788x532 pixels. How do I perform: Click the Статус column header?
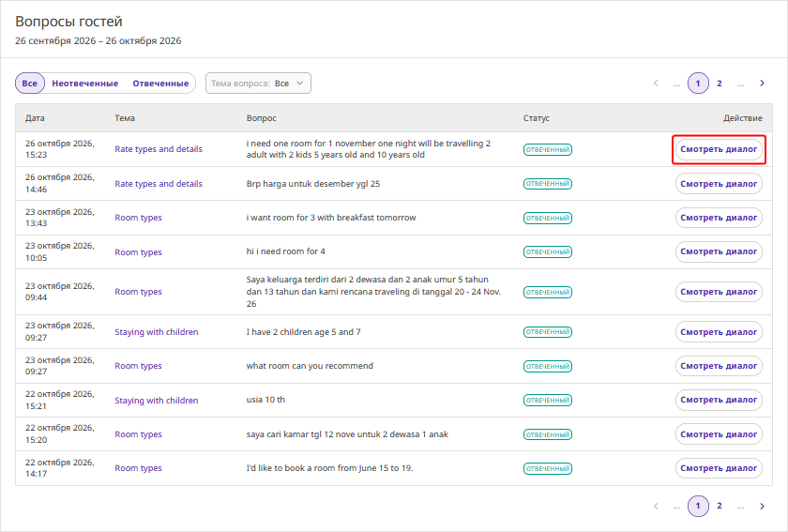537,118
